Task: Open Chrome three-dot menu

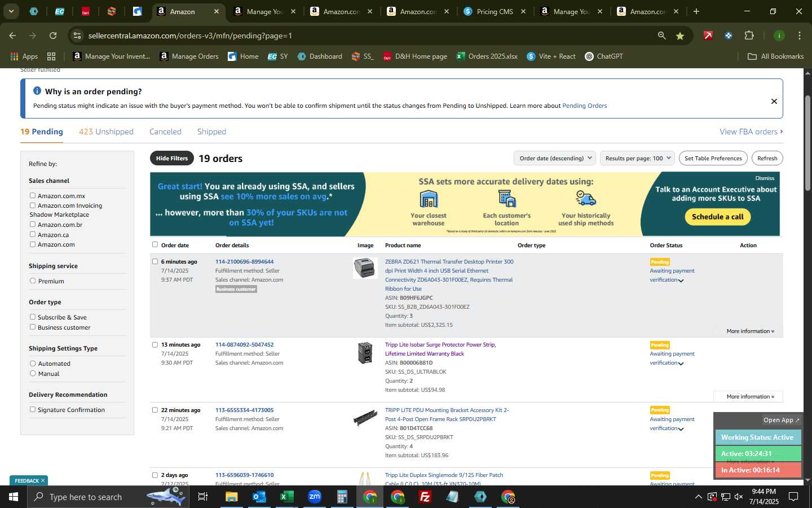Action: click(799, 36)
